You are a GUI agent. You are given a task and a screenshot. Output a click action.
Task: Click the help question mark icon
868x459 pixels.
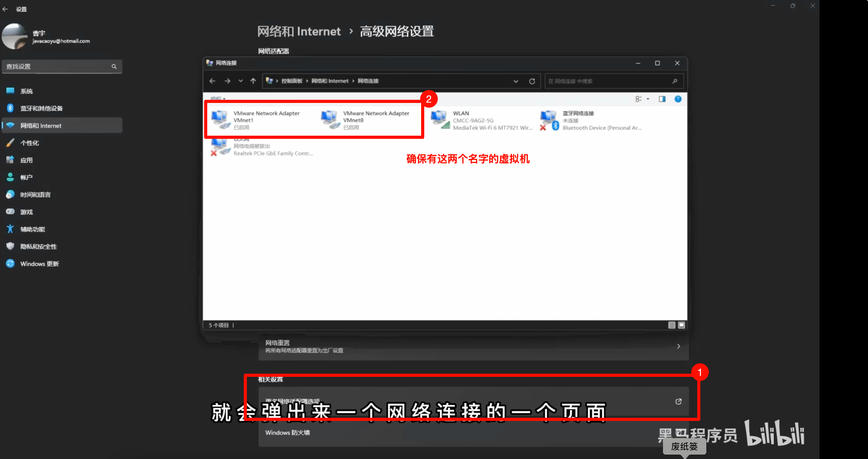[678, 99]
